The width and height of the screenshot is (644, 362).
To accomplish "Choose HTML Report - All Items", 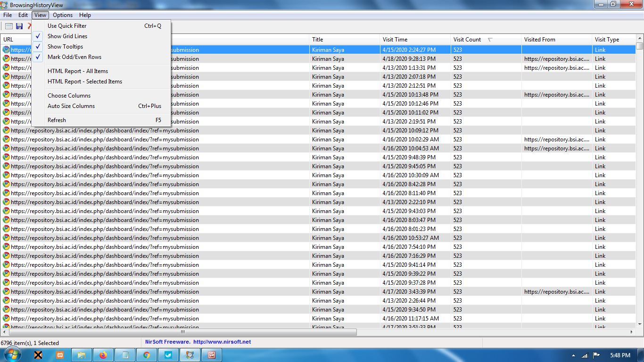I will coord(78,71).
